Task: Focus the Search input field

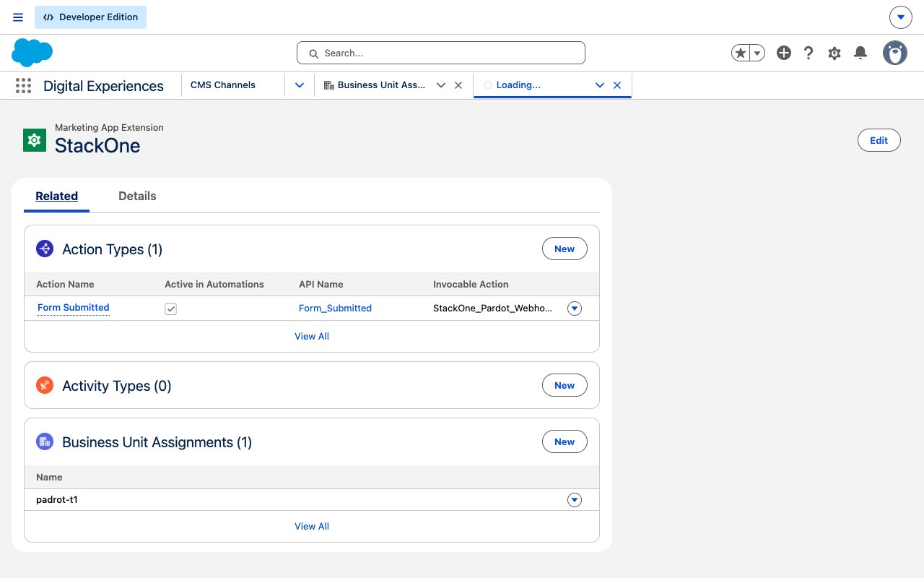Action: (441, 53)
